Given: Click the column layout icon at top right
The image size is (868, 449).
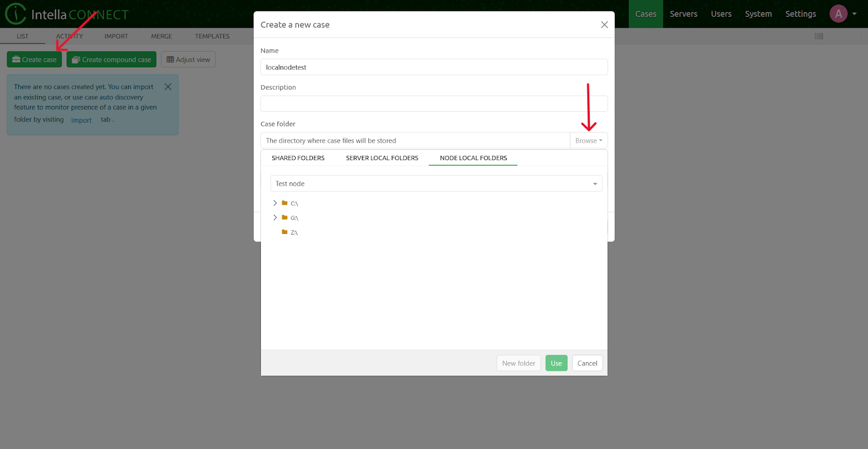Looking at the screenshot, I should pyautogui.click(x=819, y=36).
